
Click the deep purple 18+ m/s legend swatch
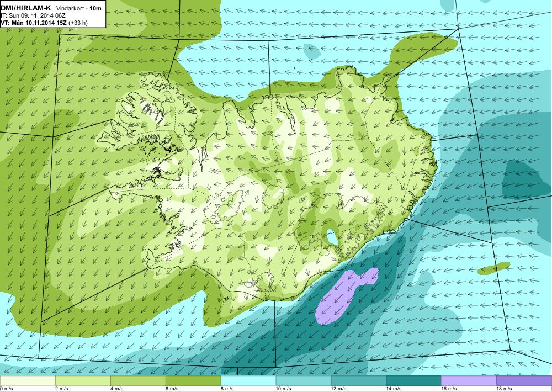[524, 381]
